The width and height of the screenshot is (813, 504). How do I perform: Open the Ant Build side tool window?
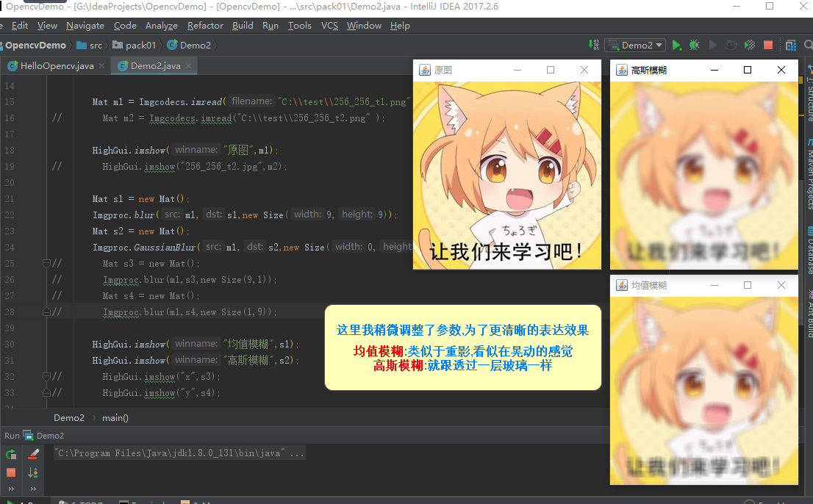(x=809, y=314)
